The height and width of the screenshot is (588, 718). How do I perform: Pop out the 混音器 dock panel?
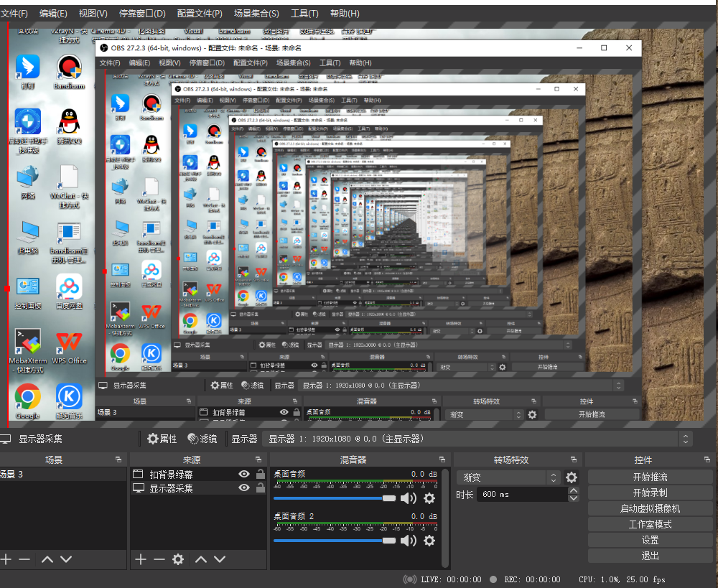tap(442, 459)
